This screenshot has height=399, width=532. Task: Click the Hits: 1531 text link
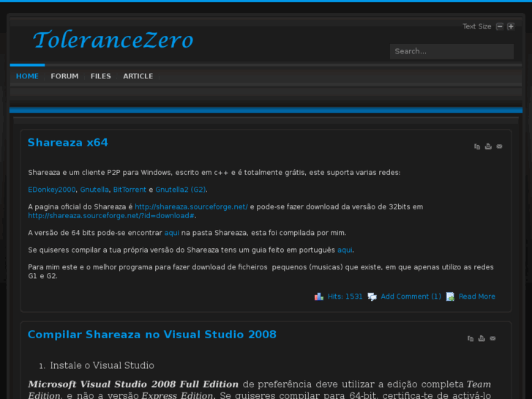click(x=345, y=297)
